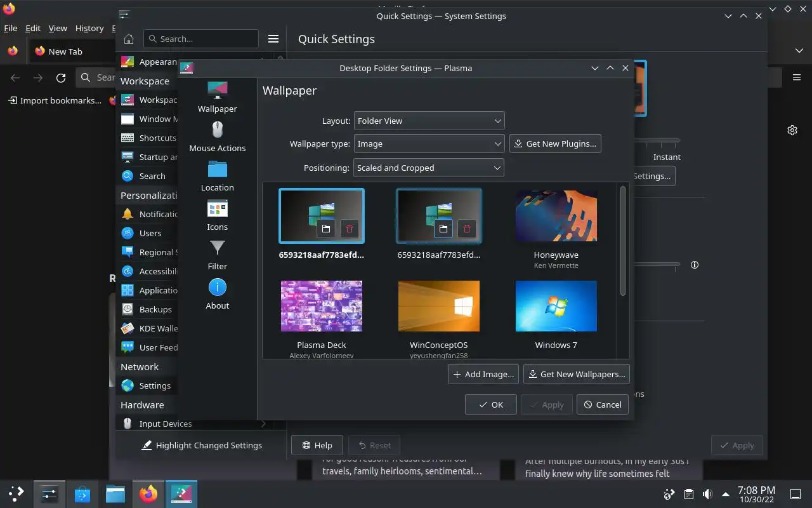Click Get New Wallpapers button

click(576, 374)
